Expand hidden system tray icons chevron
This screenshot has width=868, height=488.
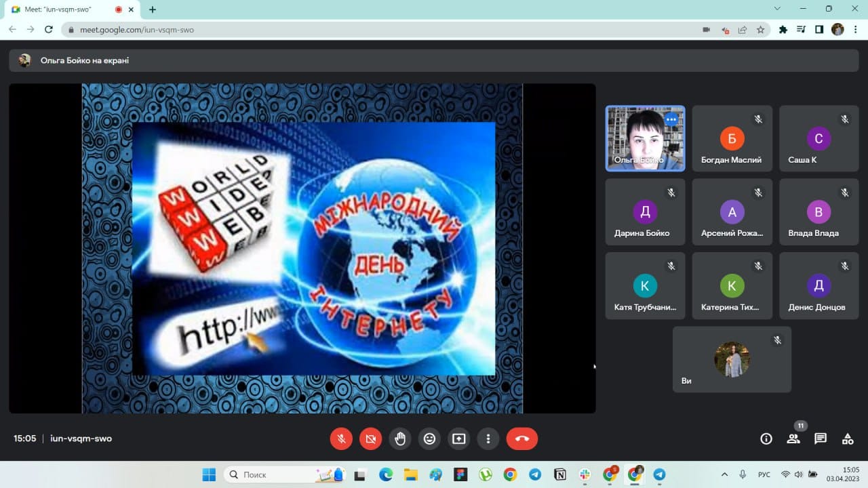pyautogui.click(x=724, y=474)
